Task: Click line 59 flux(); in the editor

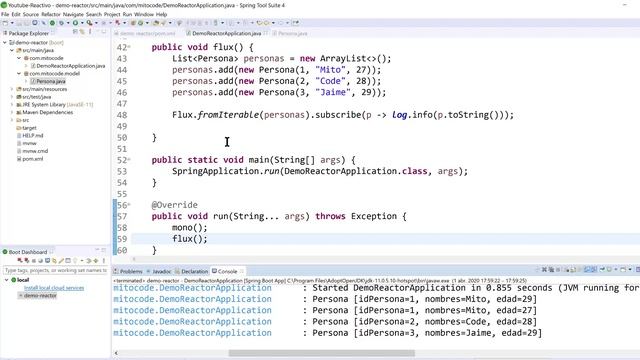Action: [190, 239]
